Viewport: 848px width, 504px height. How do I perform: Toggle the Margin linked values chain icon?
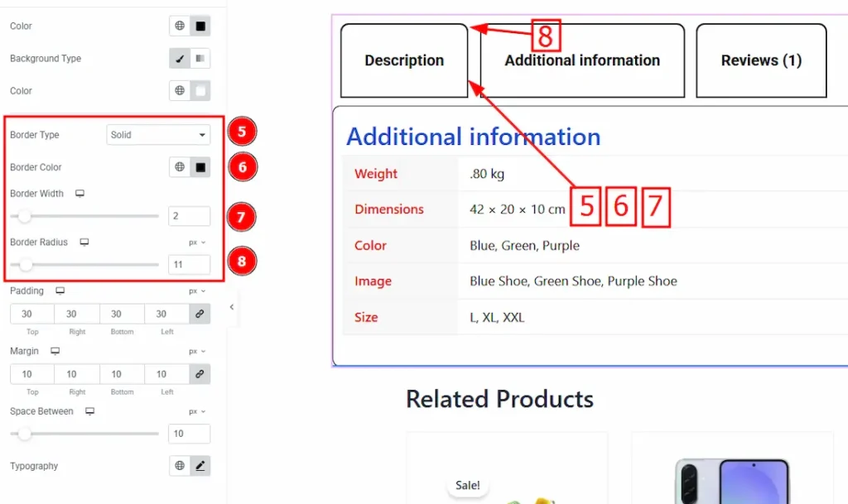(200, 374)
